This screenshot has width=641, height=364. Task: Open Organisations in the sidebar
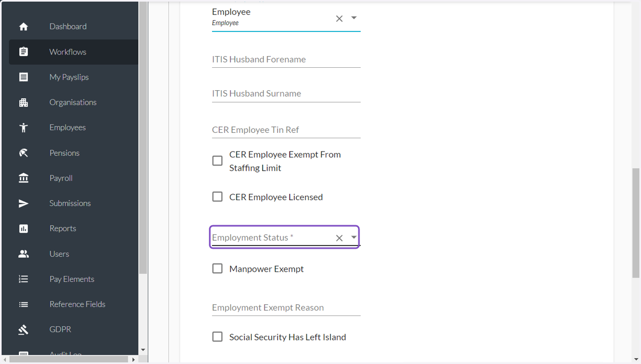(74, 102)
